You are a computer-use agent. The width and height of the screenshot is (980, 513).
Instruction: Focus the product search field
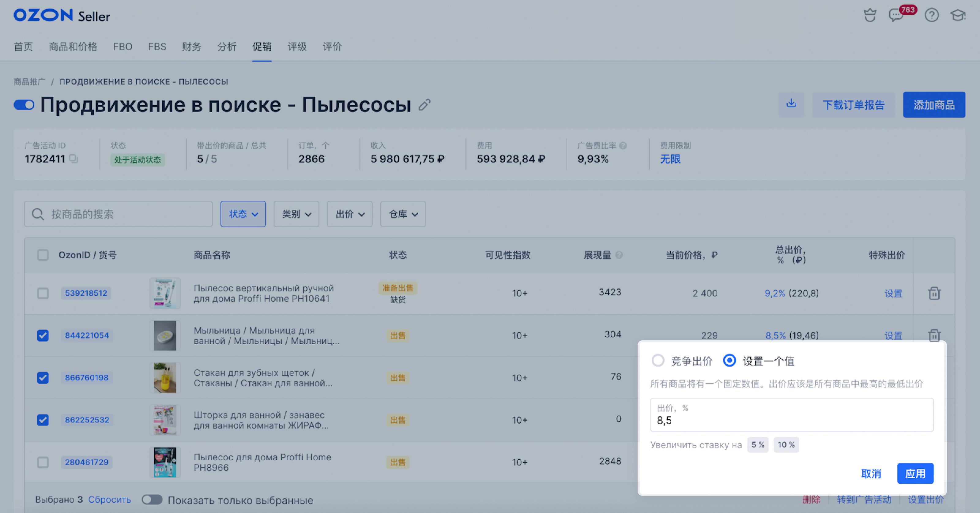click(118, 214)
